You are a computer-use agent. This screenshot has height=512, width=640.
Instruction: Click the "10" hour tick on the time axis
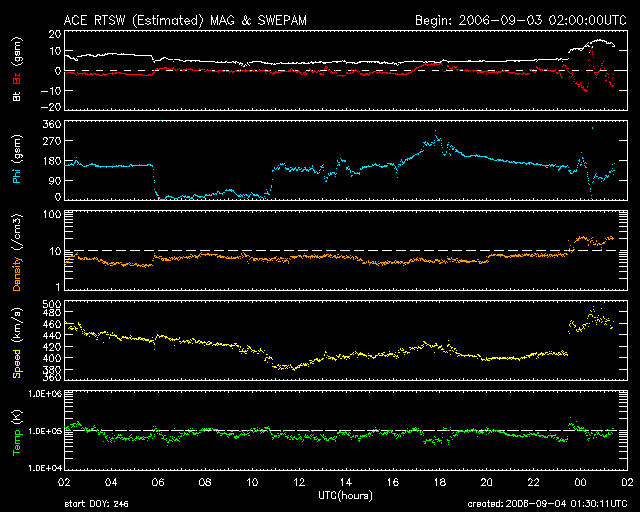[252, 482]
